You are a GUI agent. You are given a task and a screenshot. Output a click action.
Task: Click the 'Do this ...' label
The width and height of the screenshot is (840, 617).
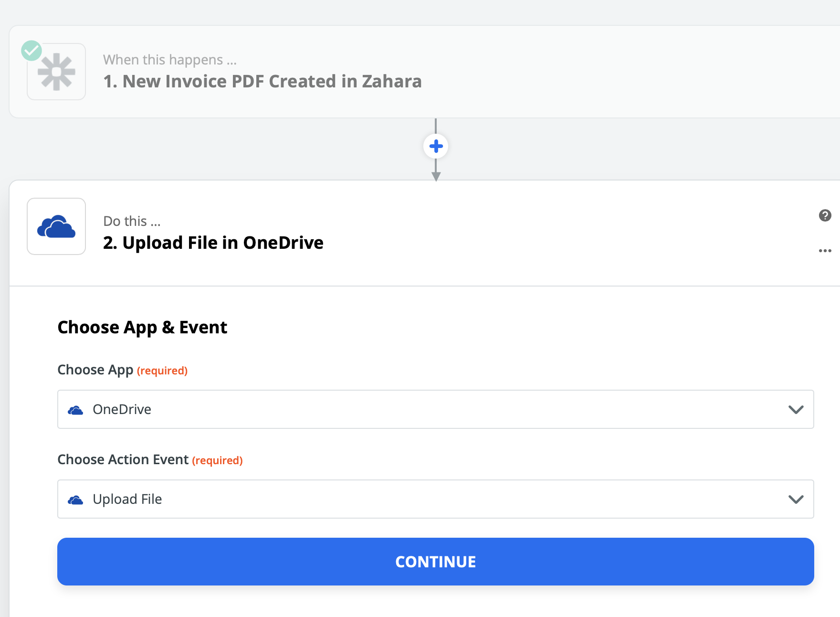pyautogui.click(x=132, y=221)
